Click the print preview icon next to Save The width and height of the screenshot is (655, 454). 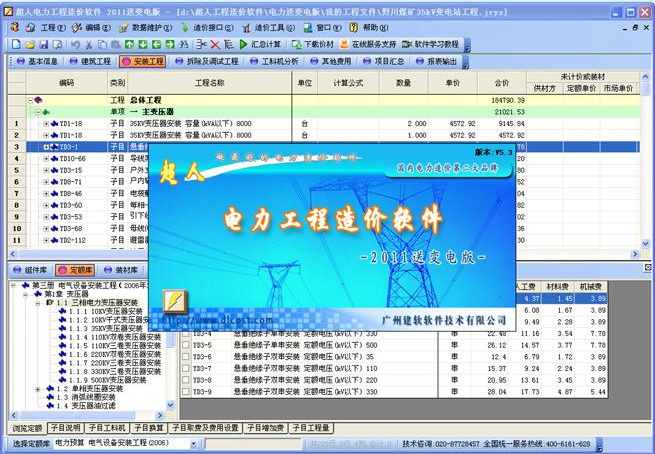(58, 44)
